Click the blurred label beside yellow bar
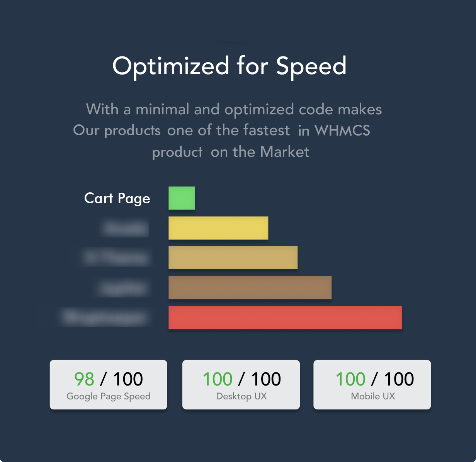The width and height of the screenshot is (476, 462). pyautogui.click(x=126, y=228)
